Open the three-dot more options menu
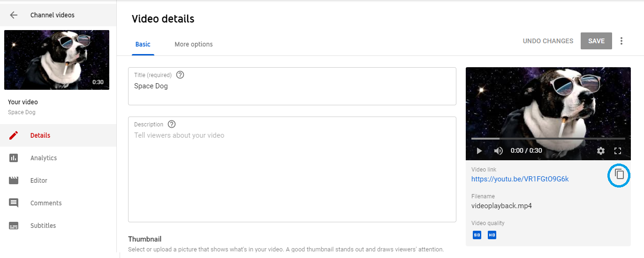The height and width of the screenshot is (258, 644). [621, 41]
